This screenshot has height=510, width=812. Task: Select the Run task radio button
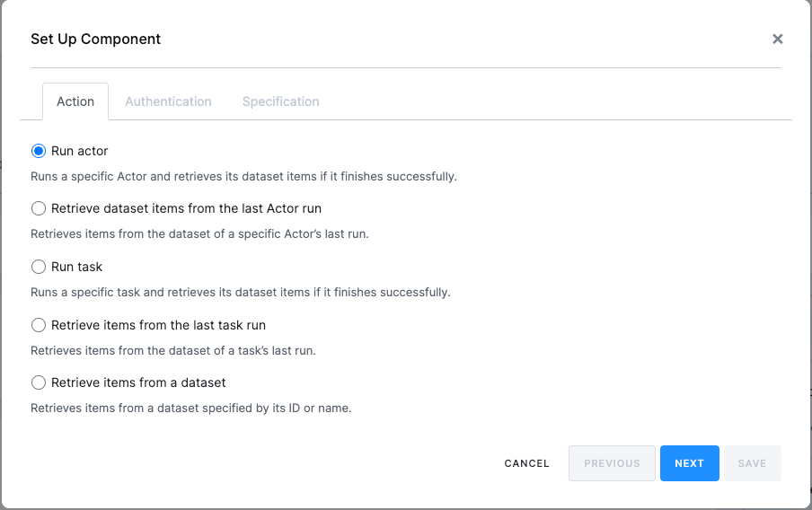coord(39,267)
